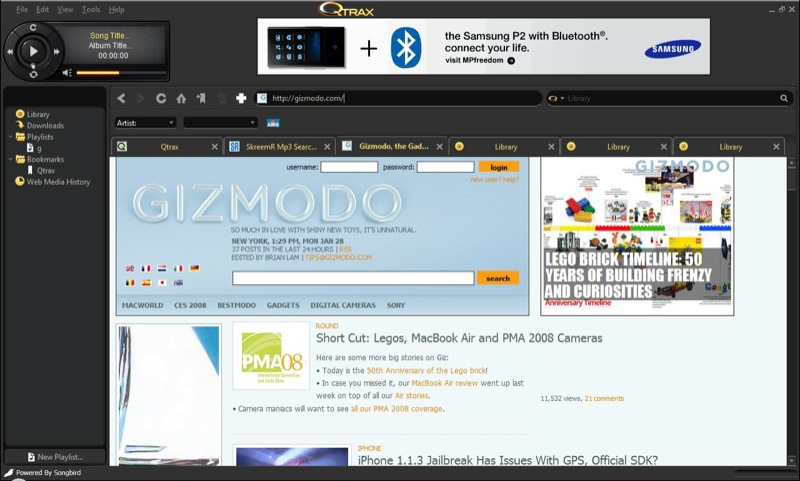Close the Qtrax tab
800x481 pixels.
215,147
